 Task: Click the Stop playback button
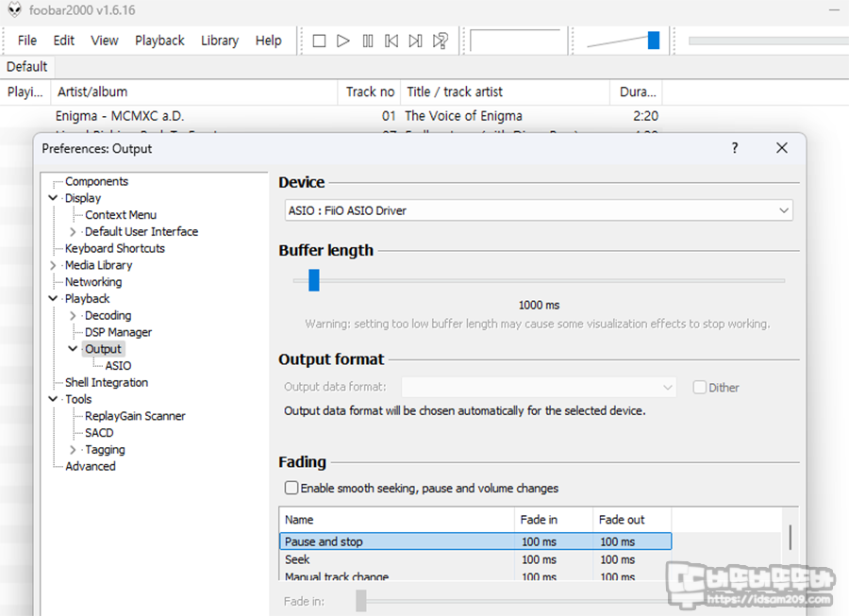[319, 42]
